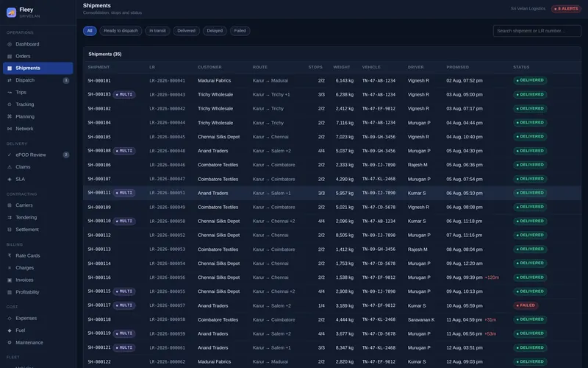Sort by Shipment column header
This screenshot has height=368, width=588.
[98, 67]
